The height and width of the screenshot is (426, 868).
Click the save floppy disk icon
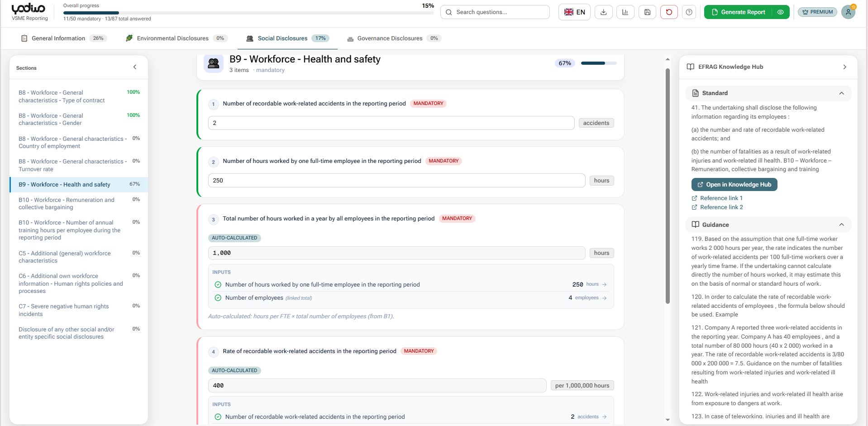click(647, 12)
